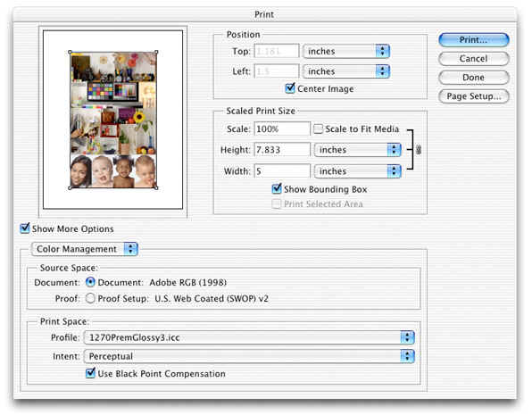Click the top-right bounding box handle on preview
Viewport: 532px width, 415px height.
tap(156, 53)
